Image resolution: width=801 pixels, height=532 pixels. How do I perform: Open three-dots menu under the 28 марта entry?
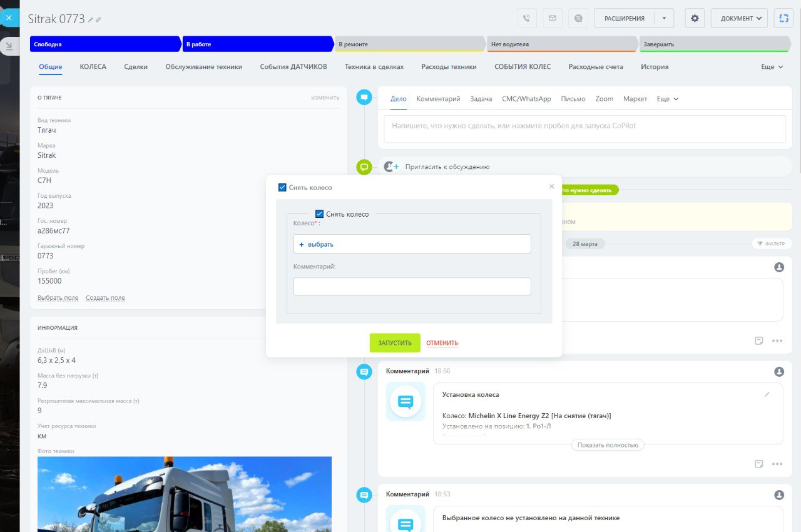point(777,341)
